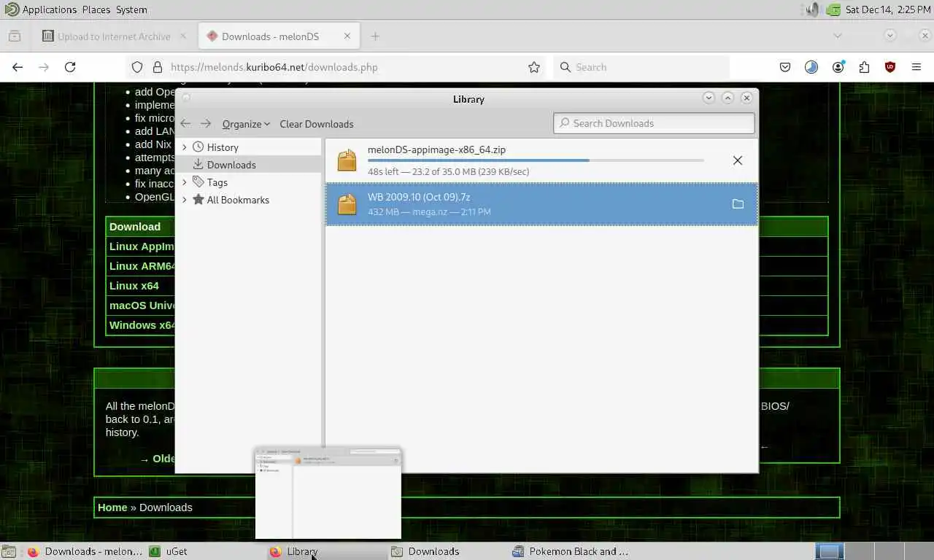Close the Downloads - melonDS tab
This screenshot has height=560, width=934.
[347, 36]
